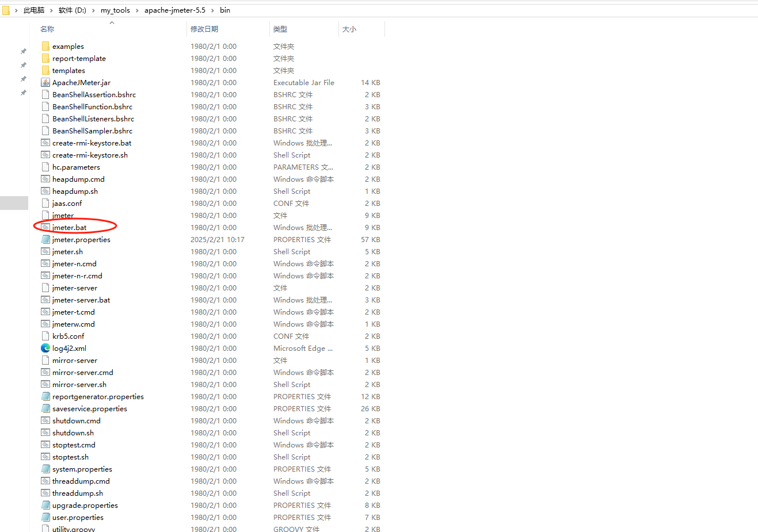This screenshot has height=532, width=758.
Task: Click the user.properties file icon
Action: click(45, 517)
